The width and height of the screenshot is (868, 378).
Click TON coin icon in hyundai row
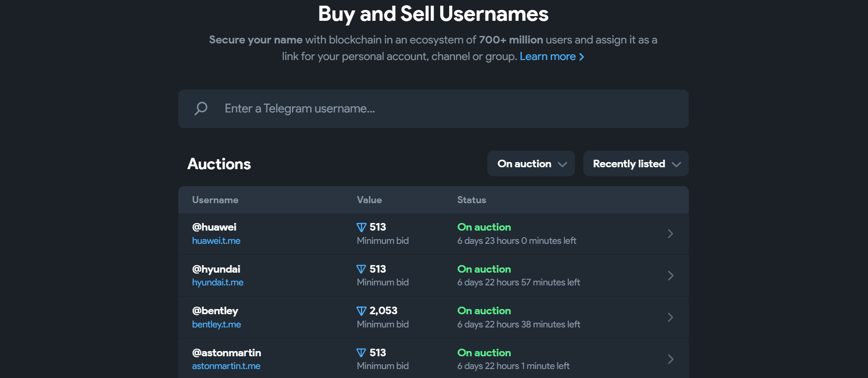361,269
